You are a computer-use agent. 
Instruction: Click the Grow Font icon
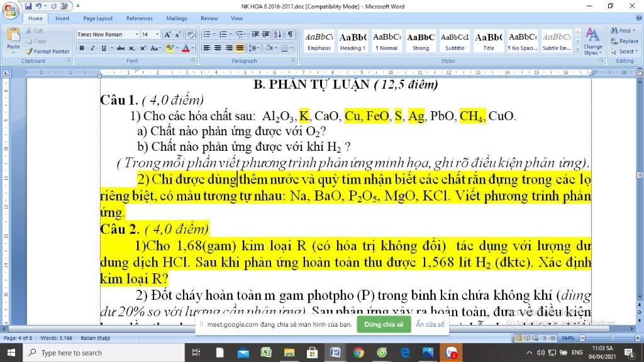(167, 35)
